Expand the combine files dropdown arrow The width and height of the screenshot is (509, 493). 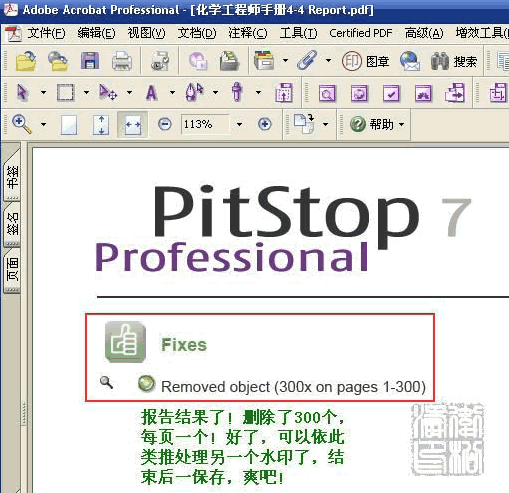(285, 61)
